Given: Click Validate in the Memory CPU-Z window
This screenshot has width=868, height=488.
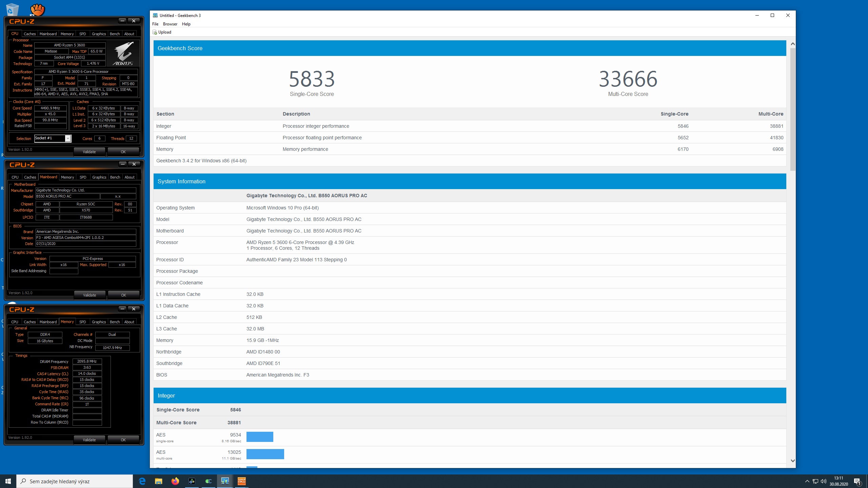Looking at the screenshot, I should click(x=90, y=440).
